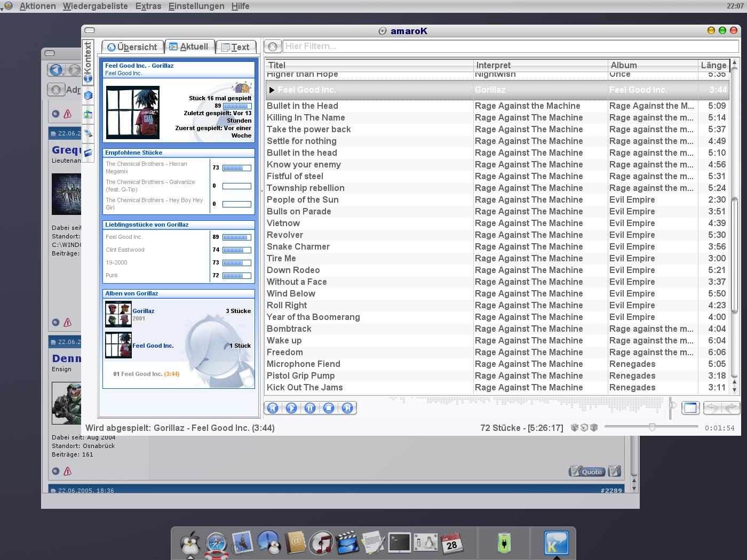
Task: Open 'Galvanize (feat. Q-Tip)' recommended track
Action: (155, 186)
